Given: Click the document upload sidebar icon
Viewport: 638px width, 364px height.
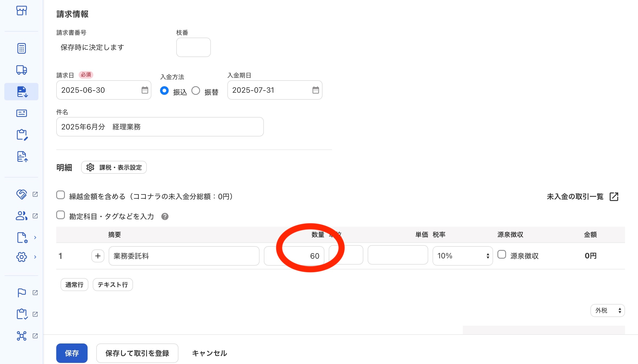Looking at the screenshot, I should pos(22,156).
